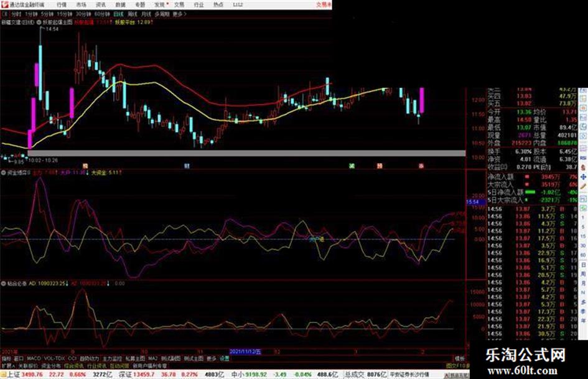Click the 行业 menu item

click(198, 5)
